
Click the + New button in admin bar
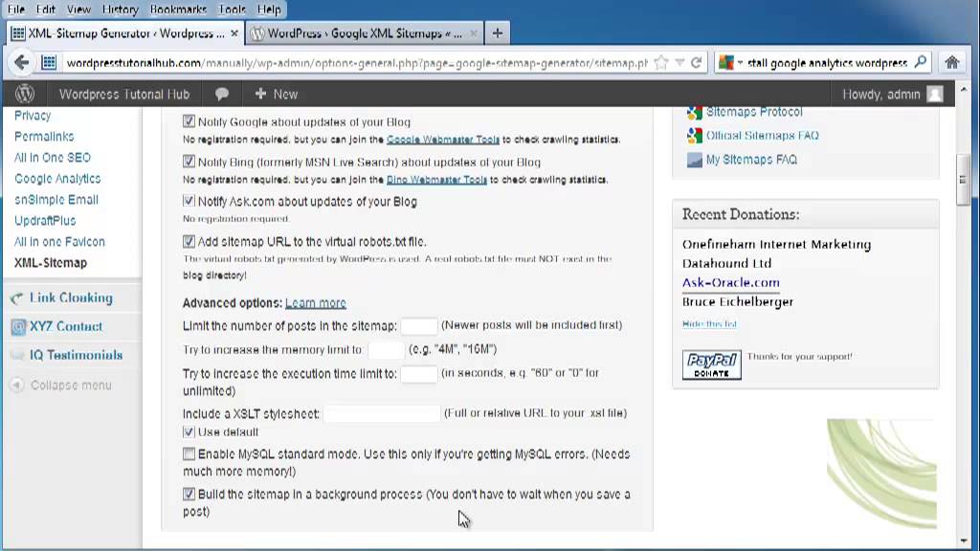(277, 95)
